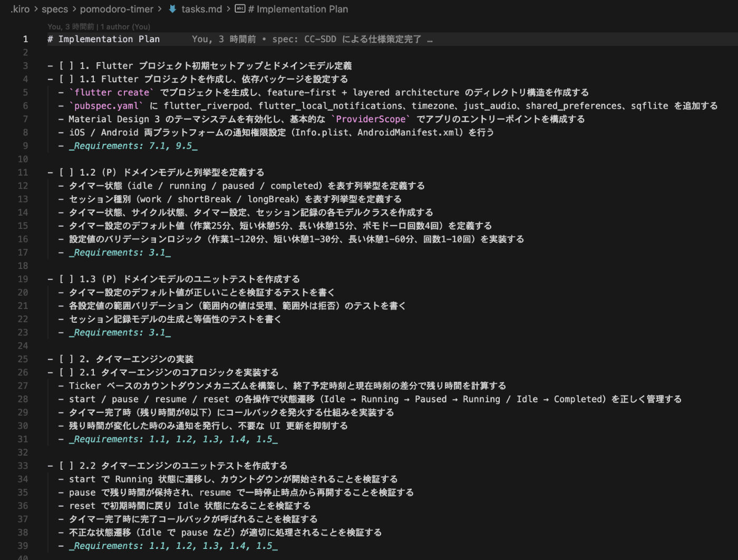738x560 pixels.
Task: Click the タイマー完了時に完了コールバック line on row 37
Action: pyautogui.click(x=188, y=519)
